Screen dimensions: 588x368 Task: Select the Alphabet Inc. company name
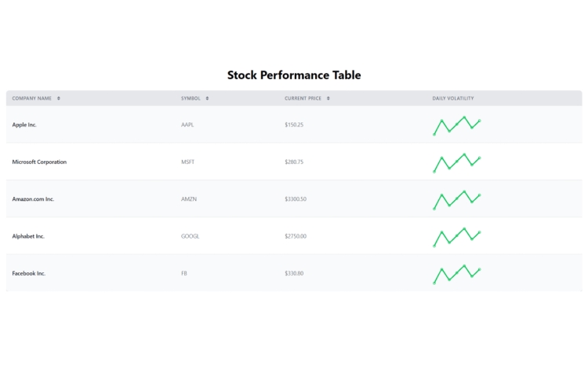[28, 236]
